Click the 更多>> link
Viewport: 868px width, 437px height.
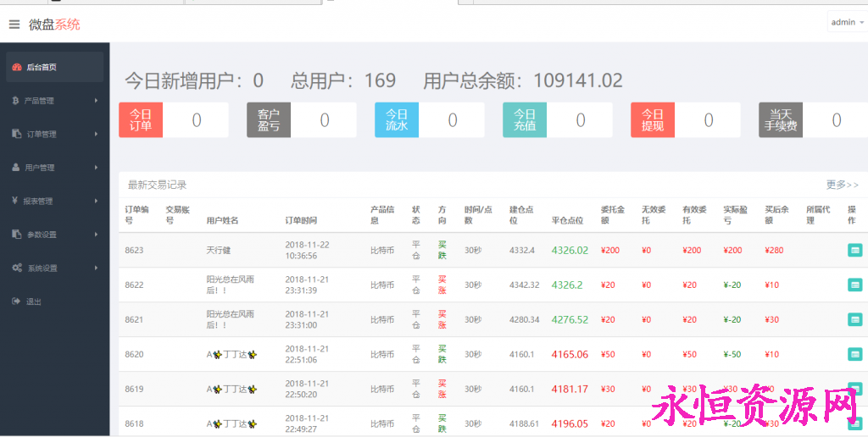[x=842, y=185]
